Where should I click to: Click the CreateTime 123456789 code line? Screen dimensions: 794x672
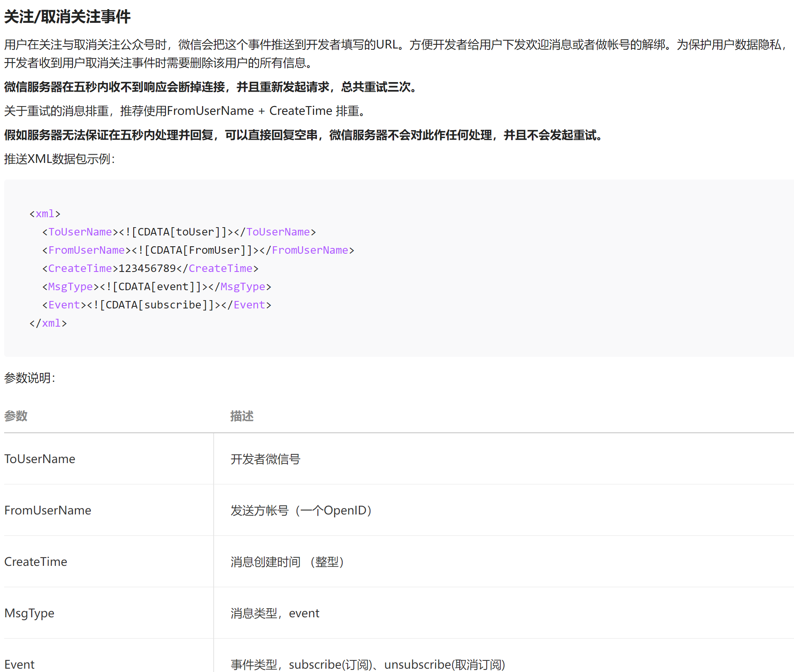tap(150, 269)
